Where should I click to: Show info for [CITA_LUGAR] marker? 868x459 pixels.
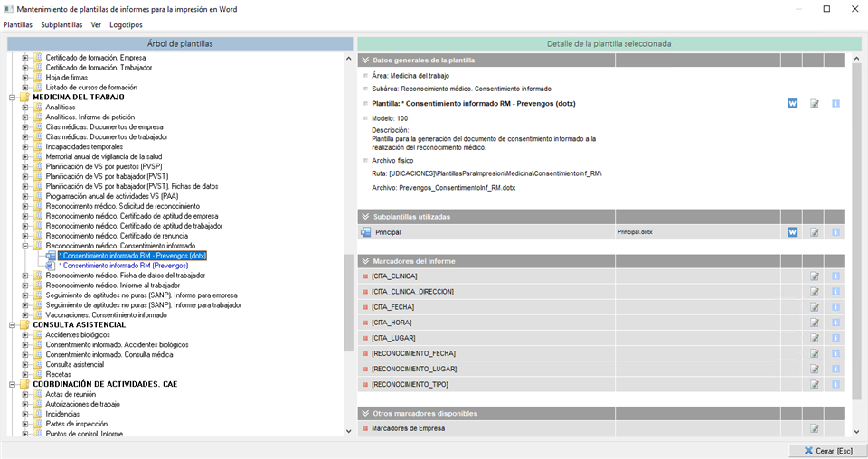(x=835, y=338)
